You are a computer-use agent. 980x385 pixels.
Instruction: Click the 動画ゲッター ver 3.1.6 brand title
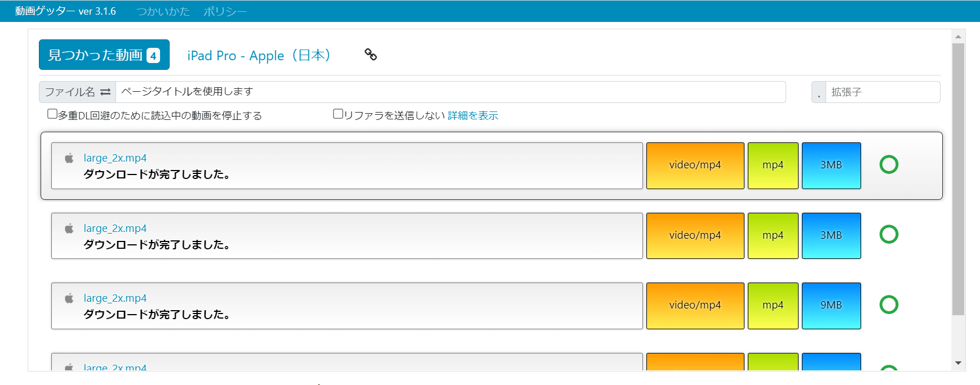(65, 11)
